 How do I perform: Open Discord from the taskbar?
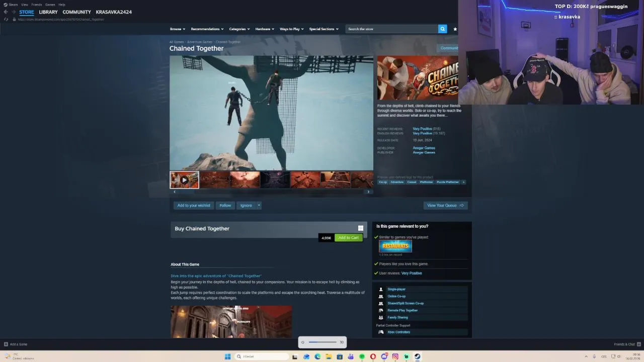click(x=384, y=356)
